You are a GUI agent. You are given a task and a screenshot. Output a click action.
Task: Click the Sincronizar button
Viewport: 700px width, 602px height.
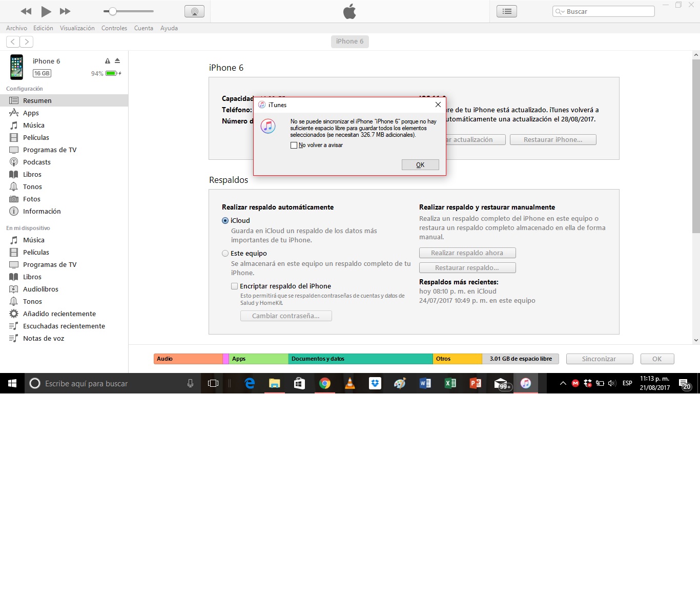point(600,359)
